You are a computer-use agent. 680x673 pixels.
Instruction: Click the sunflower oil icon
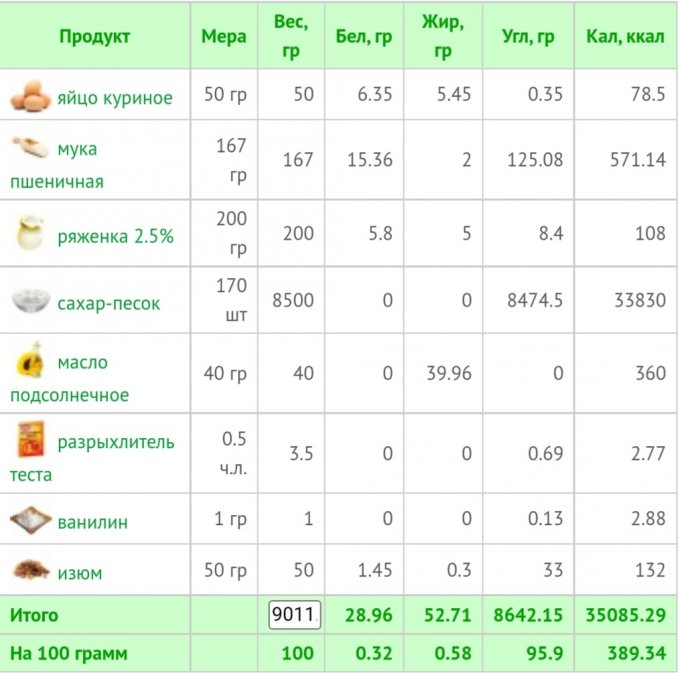click(x=29, y=362)
